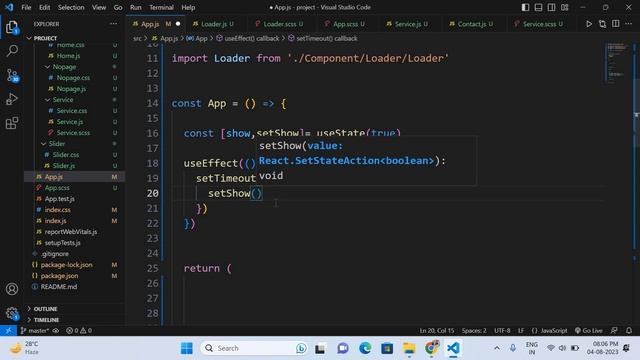Click the Windows Start button
This screenshot has width=640, height=360.
point(187,348)
